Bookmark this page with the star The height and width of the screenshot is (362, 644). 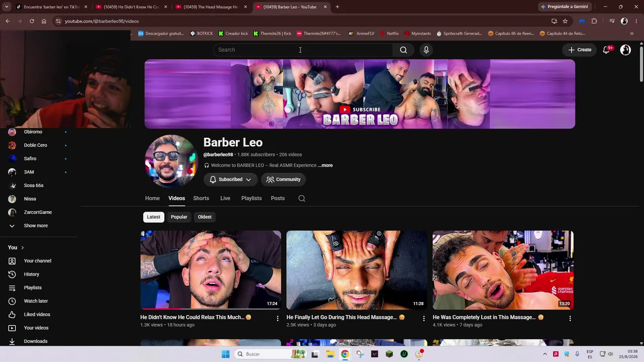565,21
